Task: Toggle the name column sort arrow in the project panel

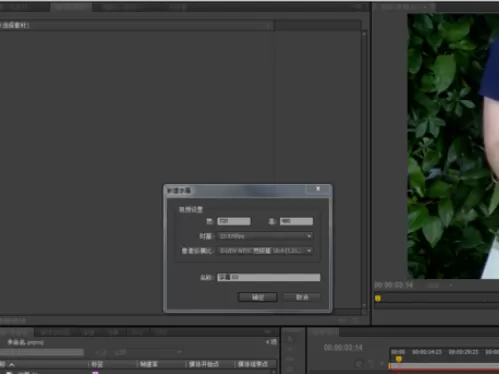Action: click(12, 365)
